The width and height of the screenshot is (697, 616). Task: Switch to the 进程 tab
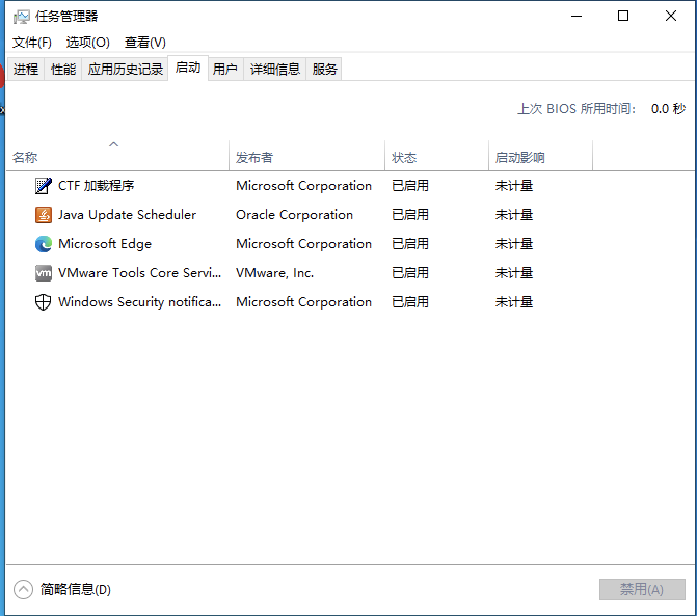click(26, 69)
